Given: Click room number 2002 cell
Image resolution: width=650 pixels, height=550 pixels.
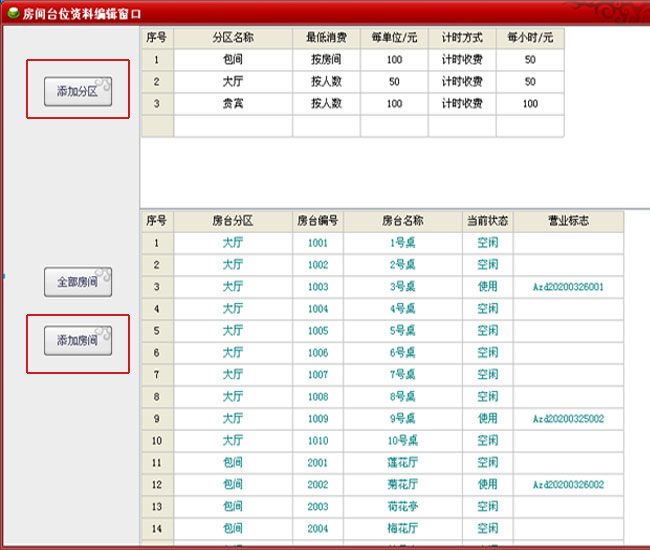Looking at the screenshot, I should tap(318, 485).
